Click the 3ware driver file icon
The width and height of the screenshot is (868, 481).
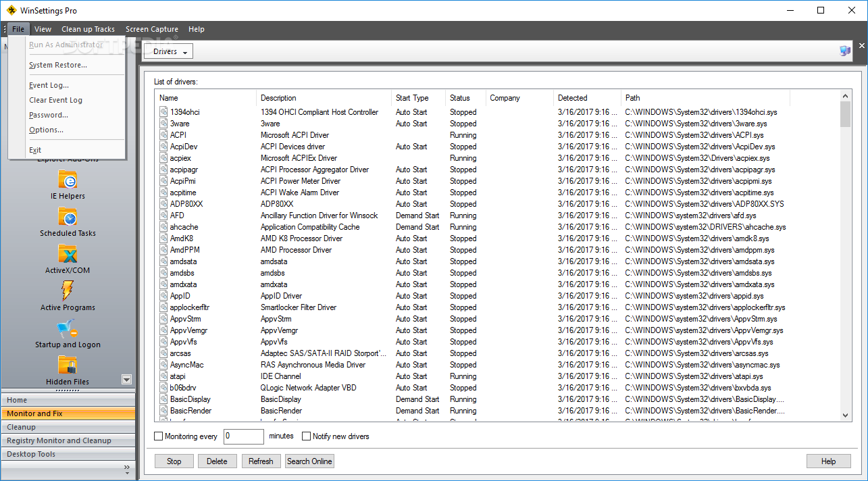[x=163, y=124]
